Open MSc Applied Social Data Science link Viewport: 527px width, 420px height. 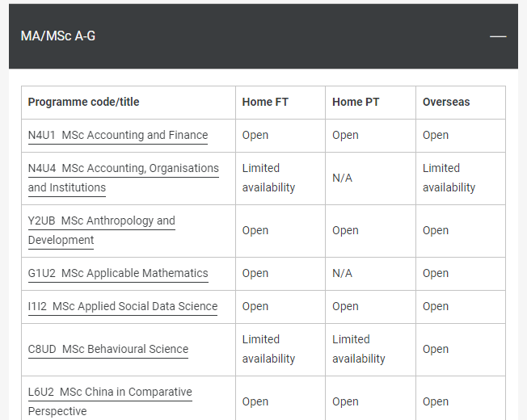(x=123, y=307)
